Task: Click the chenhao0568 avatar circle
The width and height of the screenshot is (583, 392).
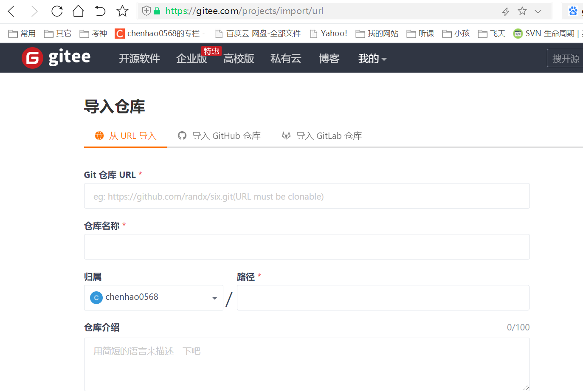Action: tap(96, 298)
